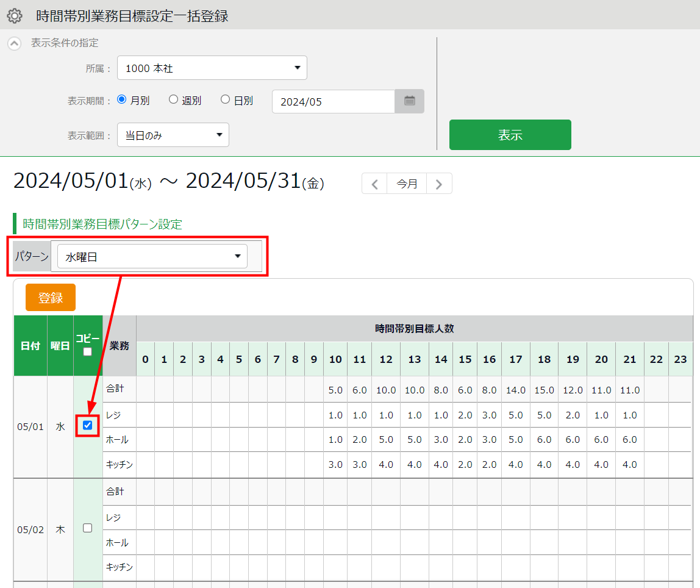Go to the next month arrow

(x=439, y=184)
